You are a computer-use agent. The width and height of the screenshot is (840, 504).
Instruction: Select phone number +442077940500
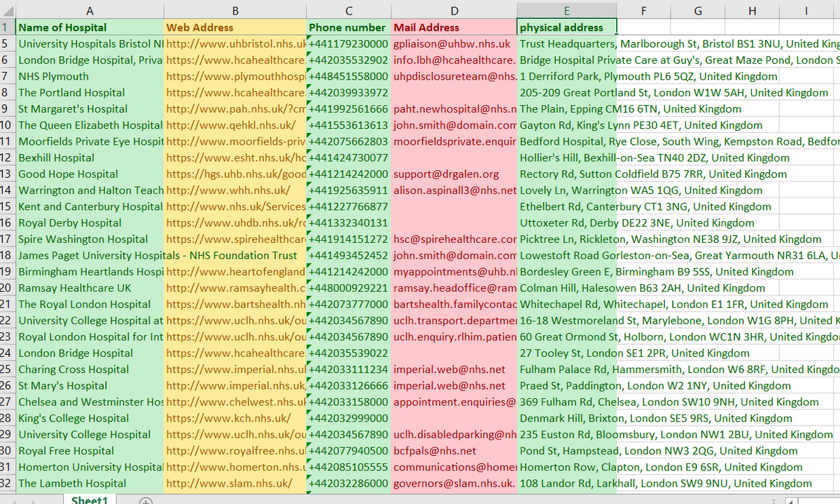tap(349, 451)
